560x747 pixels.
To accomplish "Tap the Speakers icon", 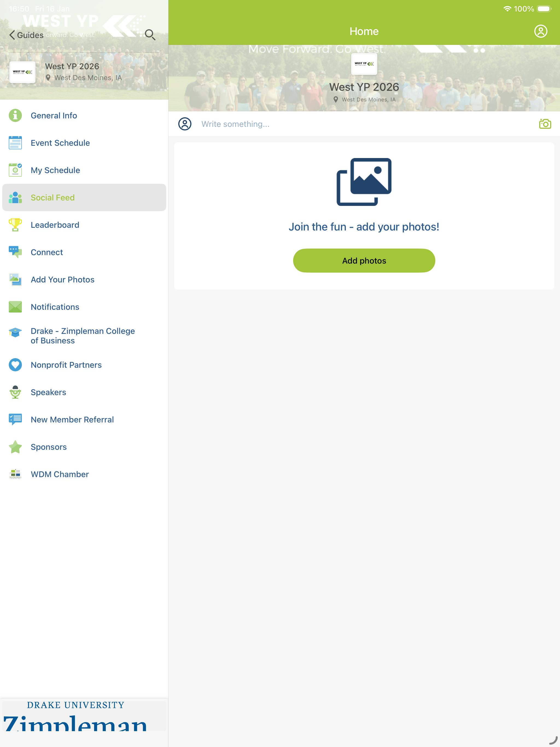I will click(x=15, y=392).
